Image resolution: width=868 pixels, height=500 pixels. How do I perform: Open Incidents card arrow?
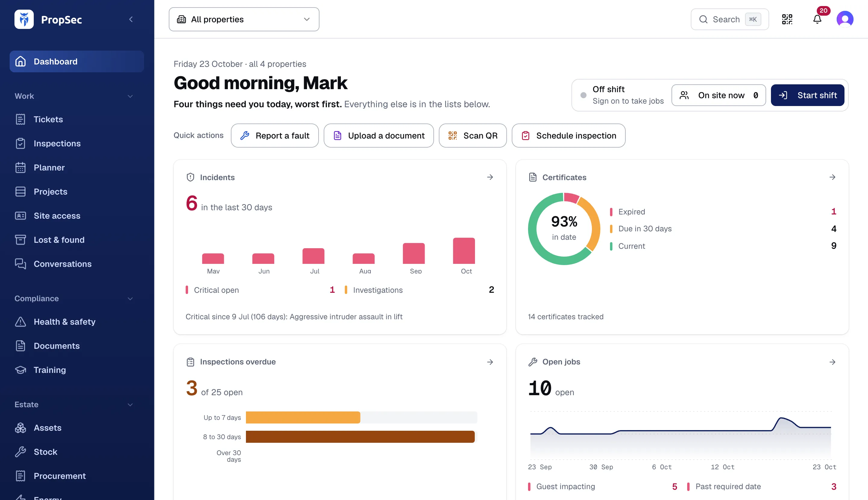pos(490,177)
